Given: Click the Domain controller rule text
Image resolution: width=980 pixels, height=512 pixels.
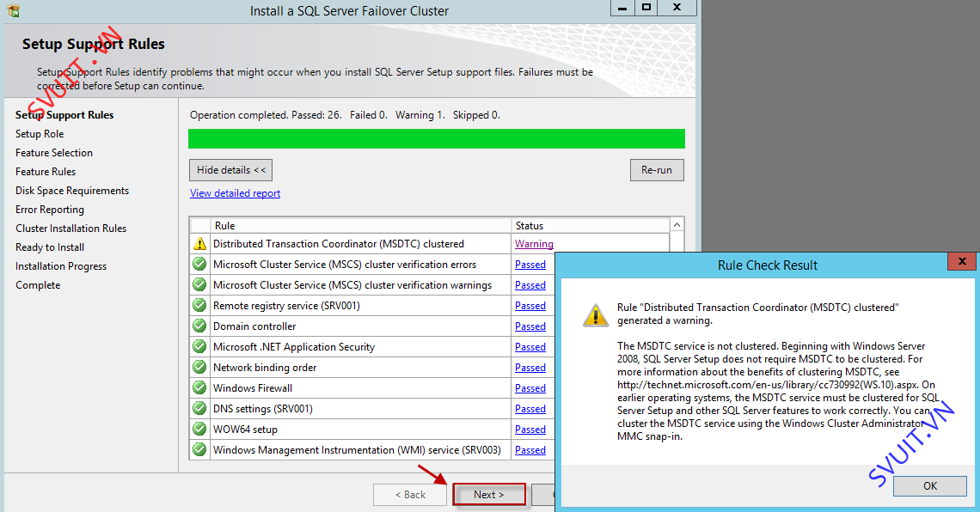Looking at the screenshot, I should pos(254,326).
